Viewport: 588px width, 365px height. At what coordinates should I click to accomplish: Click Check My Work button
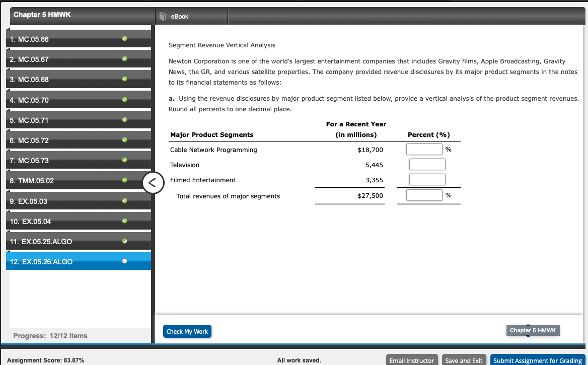[187, 331]
